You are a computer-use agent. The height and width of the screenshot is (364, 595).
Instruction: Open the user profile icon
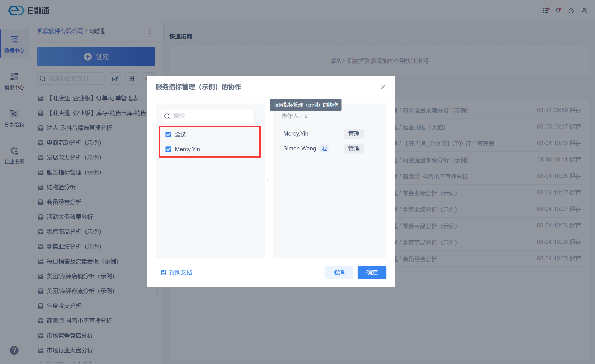(584, 10)
